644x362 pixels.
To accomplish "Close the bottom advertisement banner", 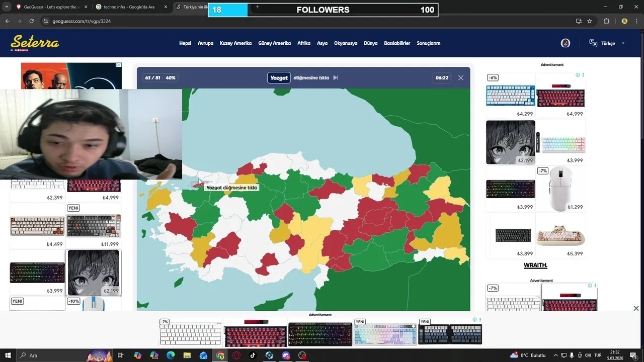I will tap(636, 308).
